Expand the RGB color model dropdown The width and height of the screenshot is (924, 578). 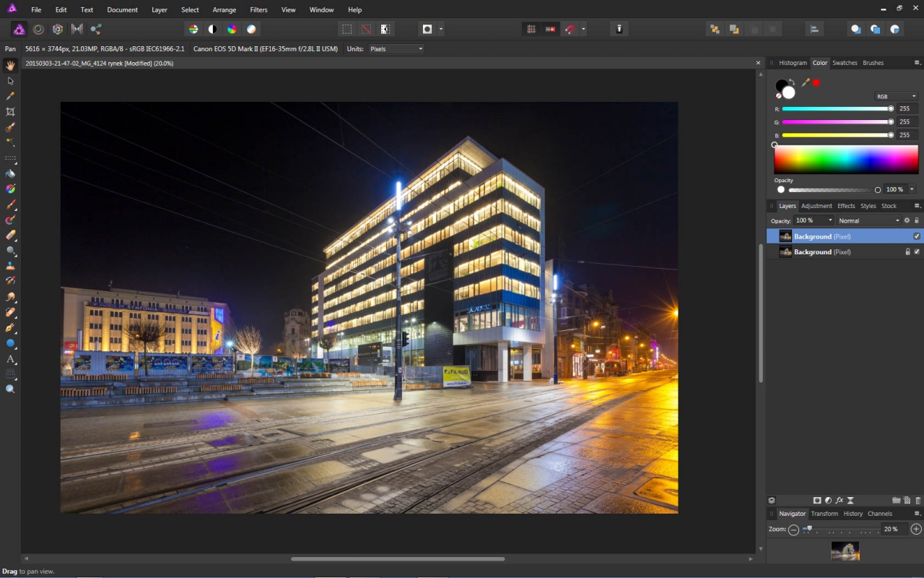tap(896, 96)
